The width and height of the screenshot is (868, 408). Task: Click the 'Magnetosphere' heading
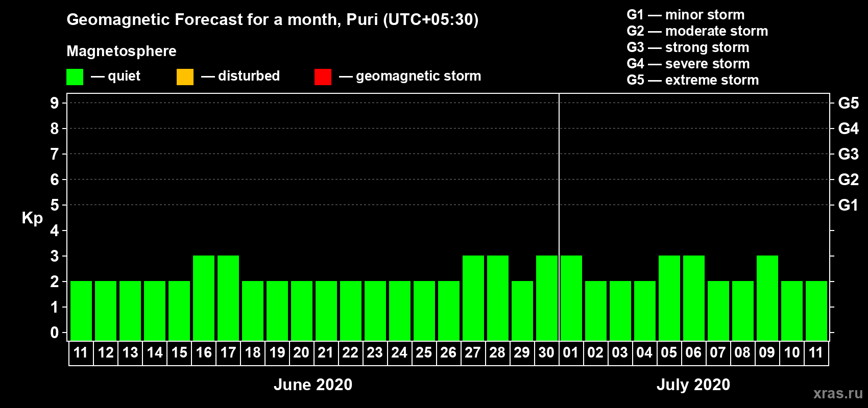click(122, 51)
